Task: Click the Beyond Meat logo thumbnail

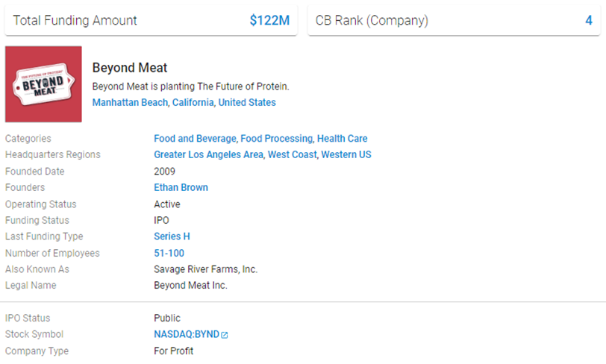Action: click(43, 84)
